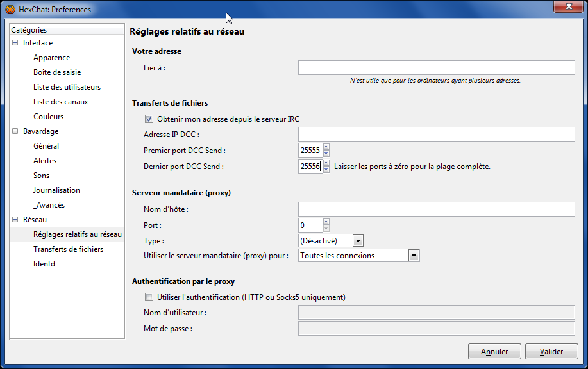Select Transferts de fichiers in sidebar
Screen dimensions: 588x369
(x=68, y=249)
